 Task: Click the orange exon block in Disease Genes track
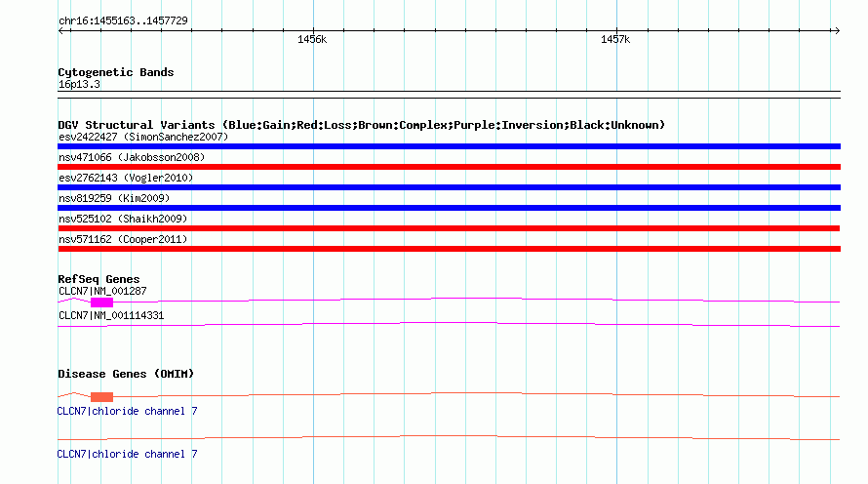tap(101, 397)
